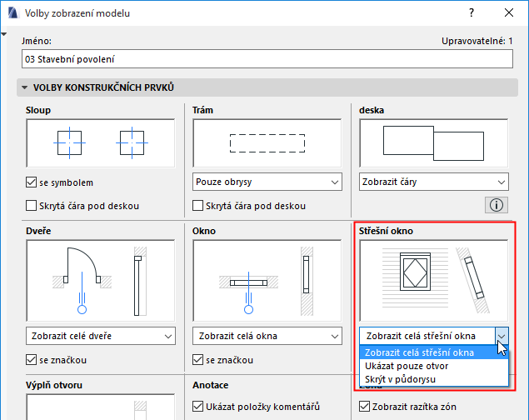Click the deska slab preview image
Image resolution: width=529 pixels, height=420 pixels.
(x=433, y=143)
